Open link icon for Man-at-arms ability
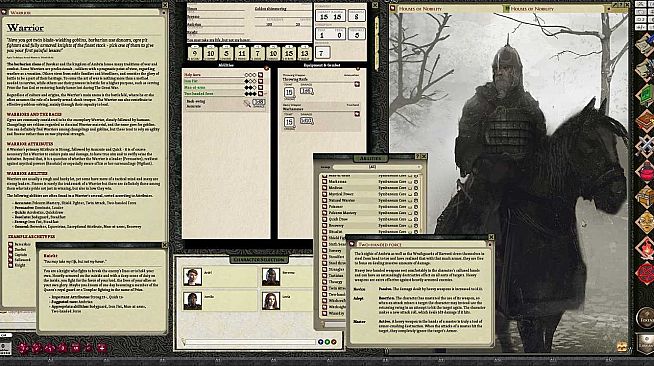 (260, 88)
